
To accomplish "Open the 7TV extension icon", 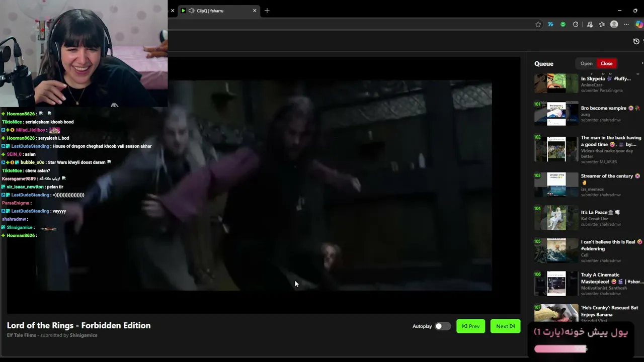I will point(550,24).
